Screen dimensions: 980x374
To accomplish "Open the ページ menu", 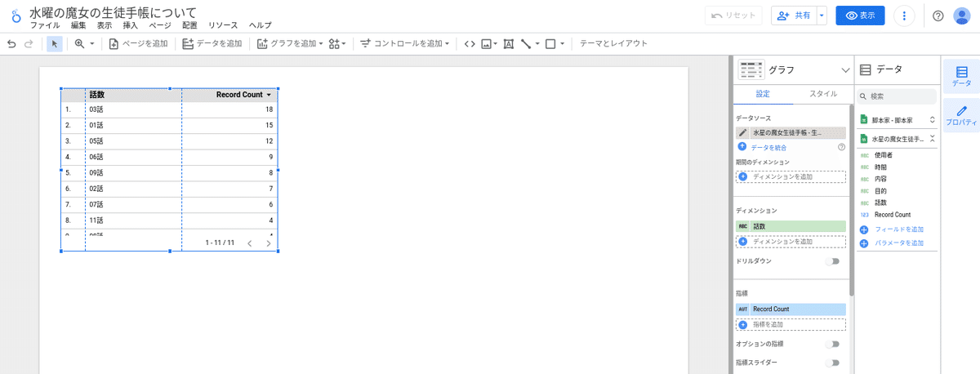I will (160, 25).
